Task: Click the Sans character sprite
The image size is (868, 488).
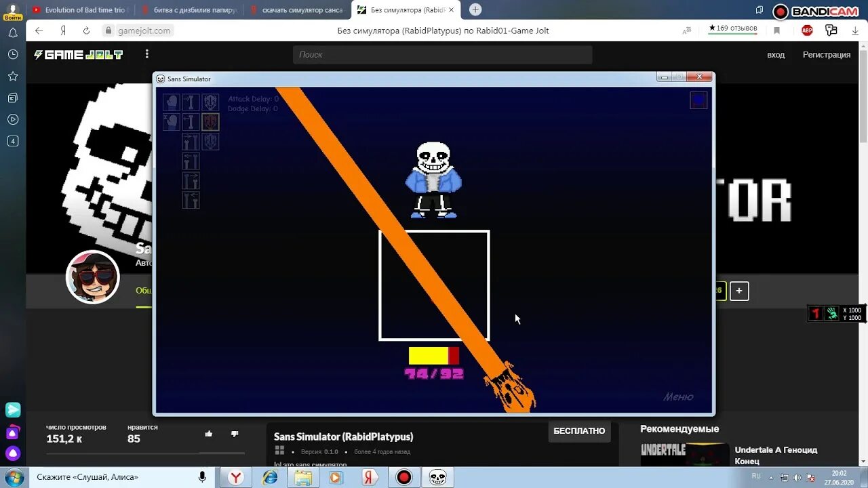Action: (x=433, y=180)
